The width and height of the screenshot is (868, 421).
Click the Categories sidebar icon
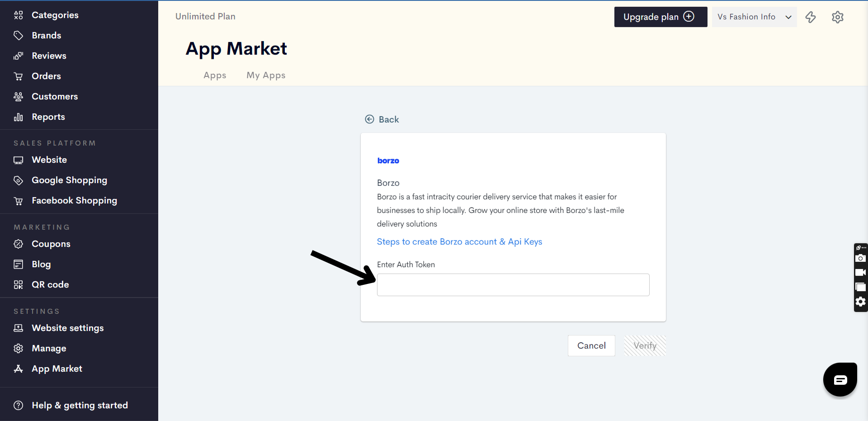point(18,15)
